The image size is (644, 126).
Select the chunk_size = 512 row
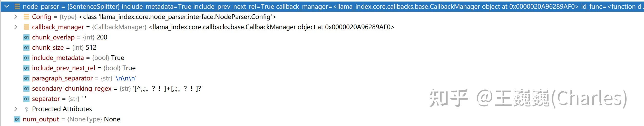point(322,48)
